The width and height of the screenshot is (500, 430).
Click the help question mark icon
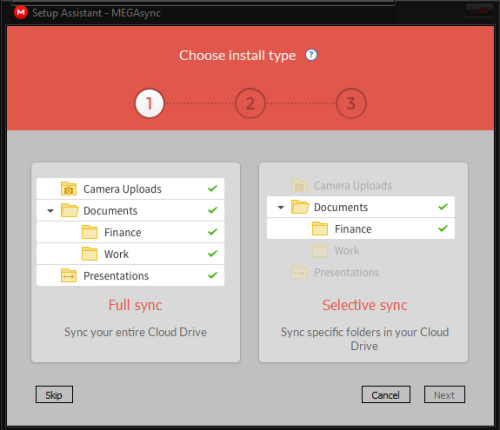311,55
